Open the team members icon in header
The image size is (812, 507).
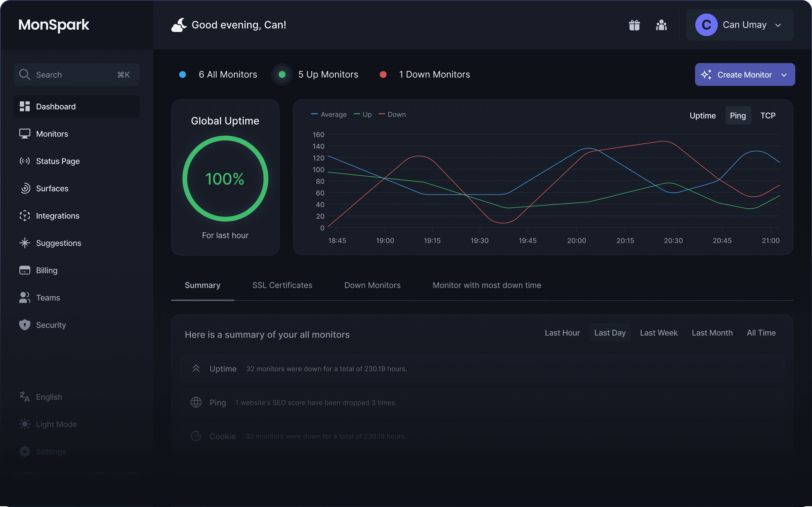click(x=661, y=25)
